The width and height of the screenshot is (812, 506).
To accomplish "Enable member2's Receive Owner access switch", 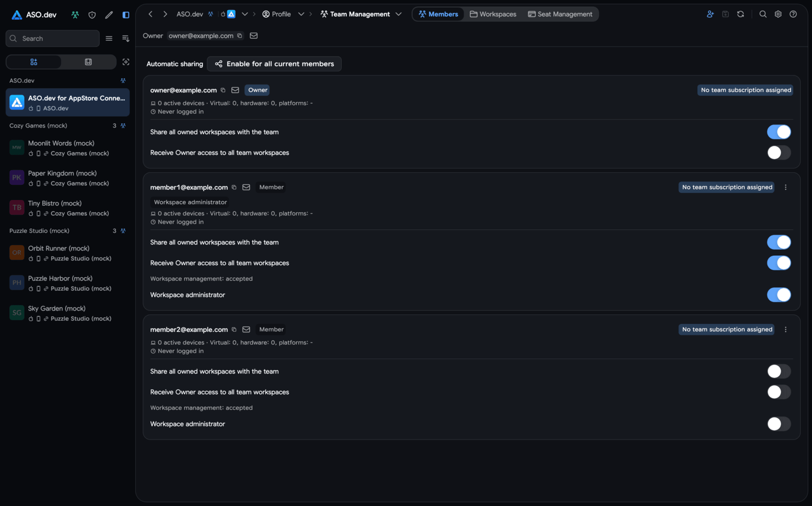I will tap(779, 392).
